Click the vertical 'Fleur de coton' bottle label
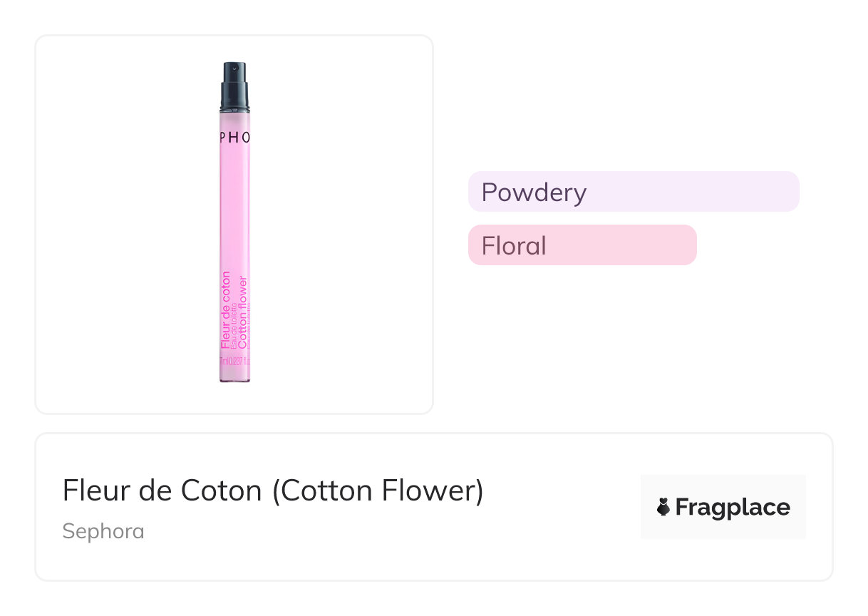The height and width of the screenshot is (616, 868). click(x=226, y=310)
